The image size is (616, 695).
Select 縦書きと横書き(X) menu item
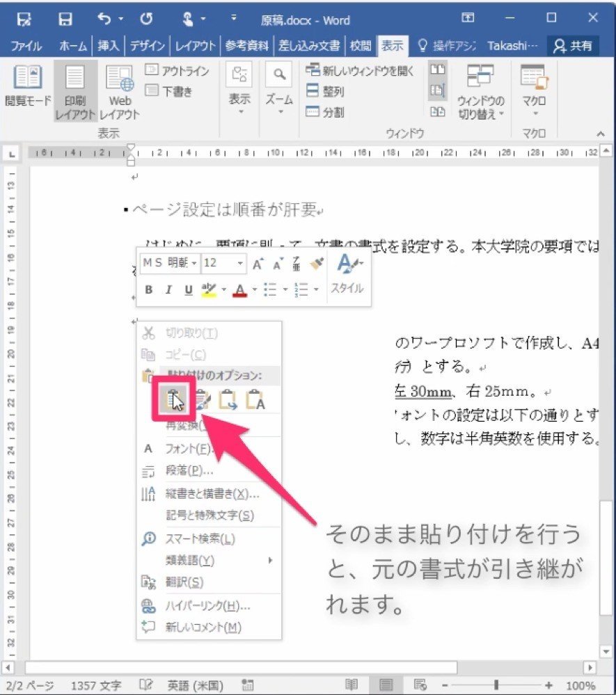pyautogui.click(x=209, y=493)
